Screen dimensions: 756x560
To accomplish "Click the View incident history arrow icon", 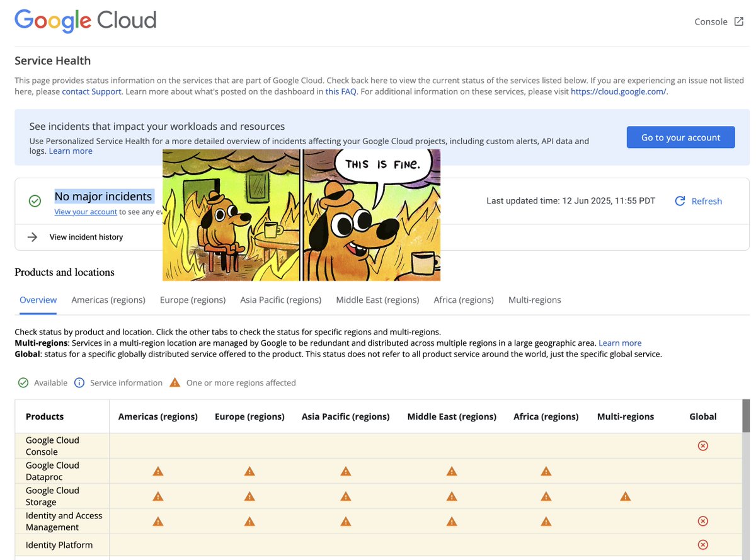I will pos(32,237).
